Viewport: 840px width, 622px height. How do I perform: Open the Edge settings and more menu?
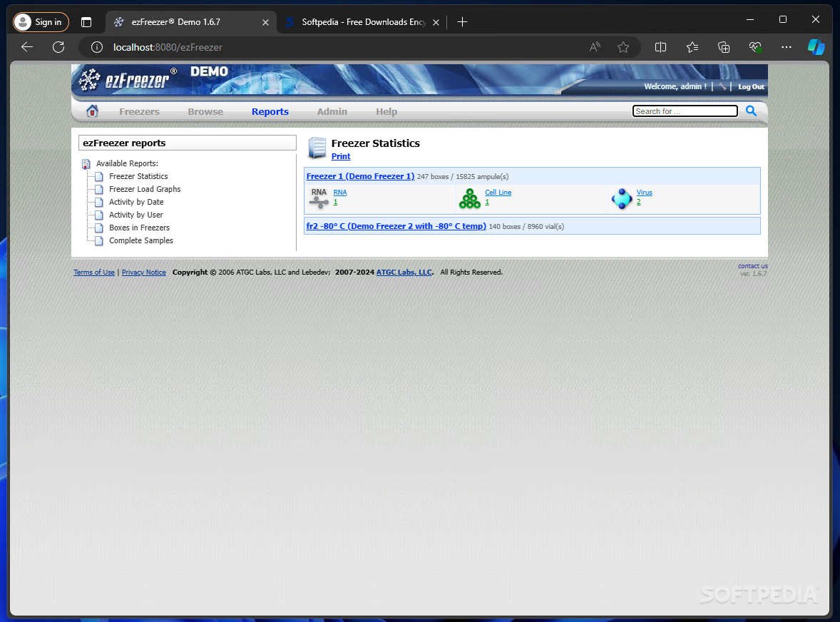[x=787, y=47]
